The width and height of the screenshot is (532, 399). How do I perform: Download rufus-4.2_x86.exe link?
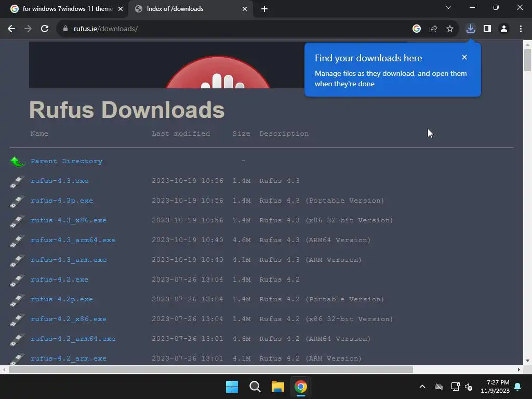click(x=69, y=318)
